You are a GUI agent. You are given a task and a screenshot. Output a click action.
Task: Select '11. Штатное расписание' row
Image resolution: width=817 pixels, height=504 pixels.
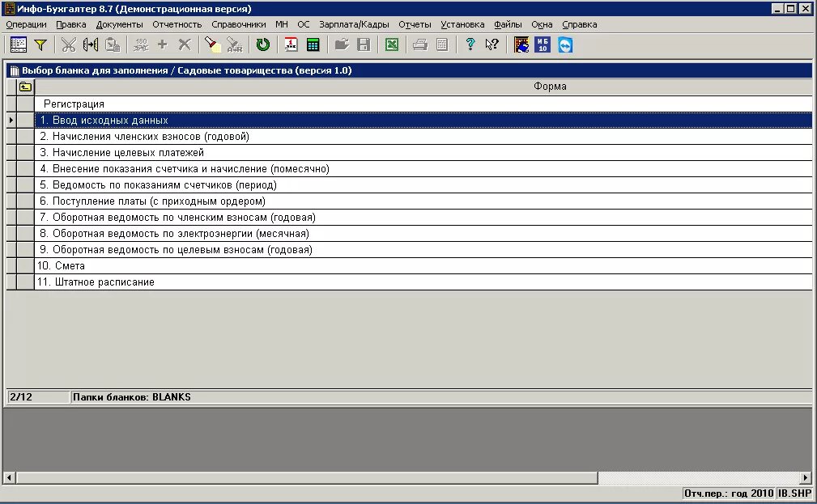pos(423,282)
